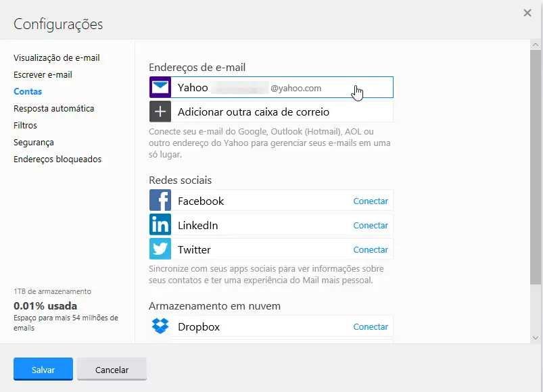Click the Facebook logo icon
Viewport: 543px width, 392px height.
coord(160,201)
